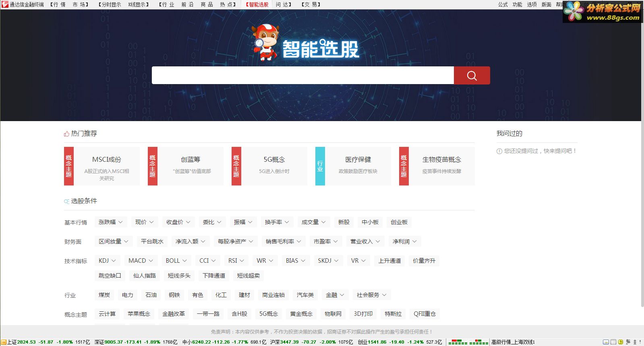The width and height of the screenshot is (644, 346).
Task: Open the MSCI成份 recommendation card
Action: (x=102, y=166)
